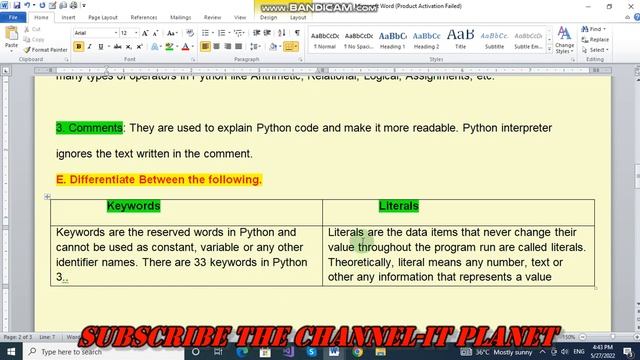Viewport: 640px width, 360px height.
Task: Toggle Show/Hide paragraph marks
Action: click(297, 33)
